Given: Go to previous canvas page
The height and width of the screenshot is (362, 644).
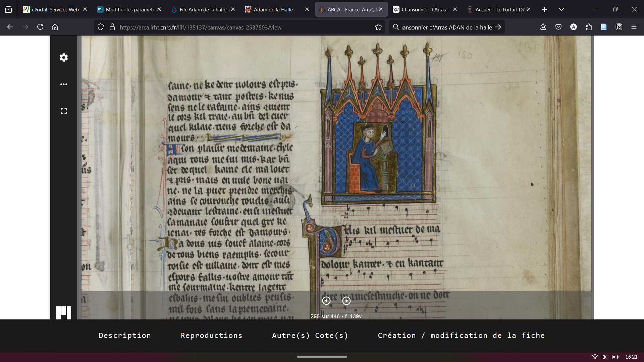Looking at the screenshot, I should coord(326,301).
